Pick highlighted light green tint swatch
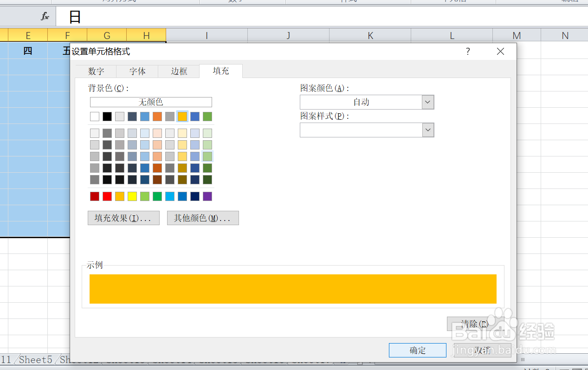Image resolution: width=588 pixels, height=370 pixels. point(207,156)
